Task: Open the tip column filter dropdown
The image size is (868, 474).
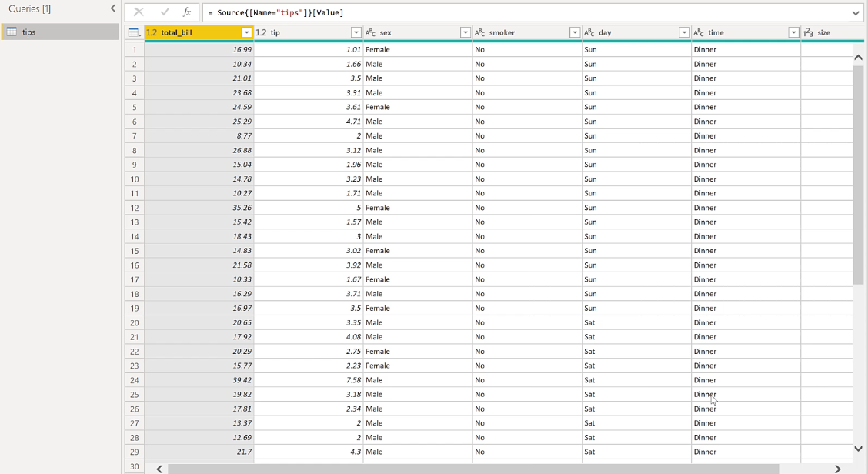Action: coord(356,32)
